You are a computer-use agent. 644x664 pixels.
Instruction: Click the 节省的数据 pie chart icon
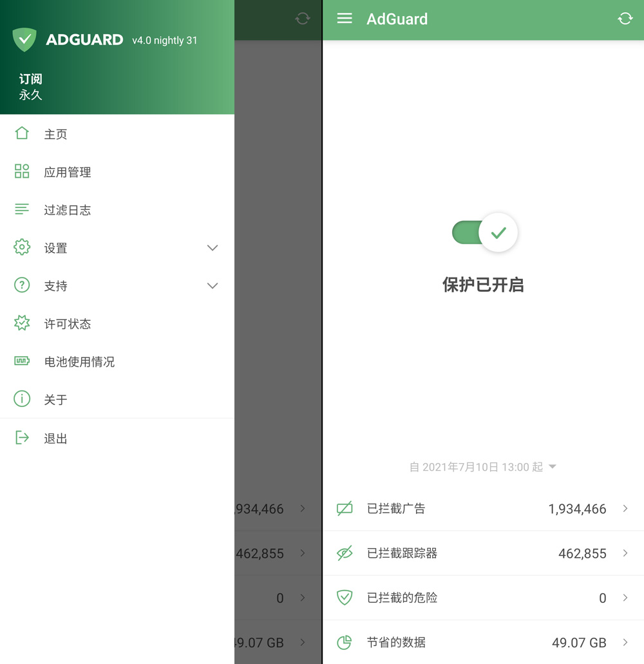[x=345, y=642]
